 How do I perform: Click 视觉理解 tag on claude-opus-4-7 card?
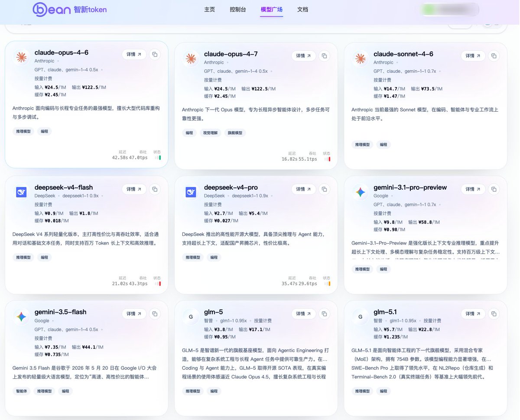(211, 133)
